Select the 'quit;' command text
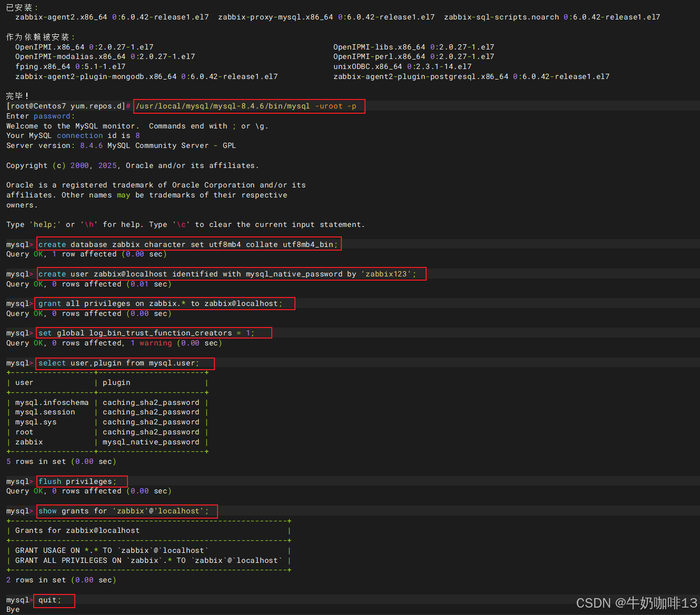Screen dimensions: 700x615 coord(50,600)
